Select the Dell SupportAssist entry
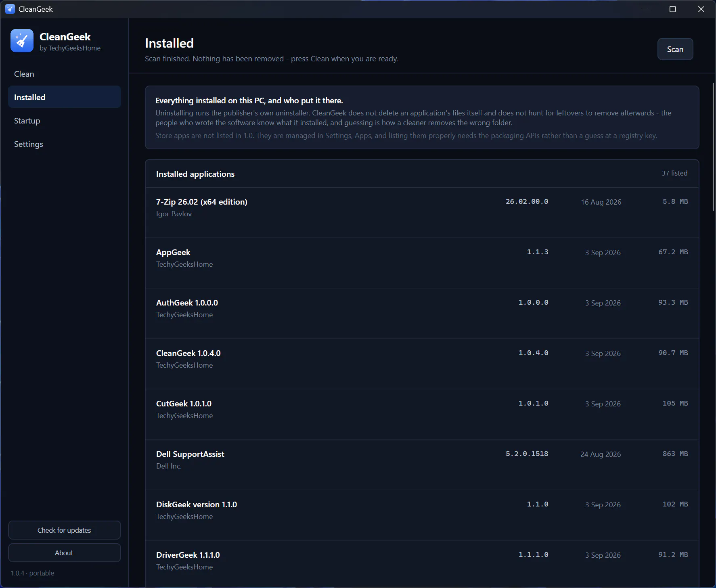The height and width of the screenshot is (588, 716). [x=422, y=465]
